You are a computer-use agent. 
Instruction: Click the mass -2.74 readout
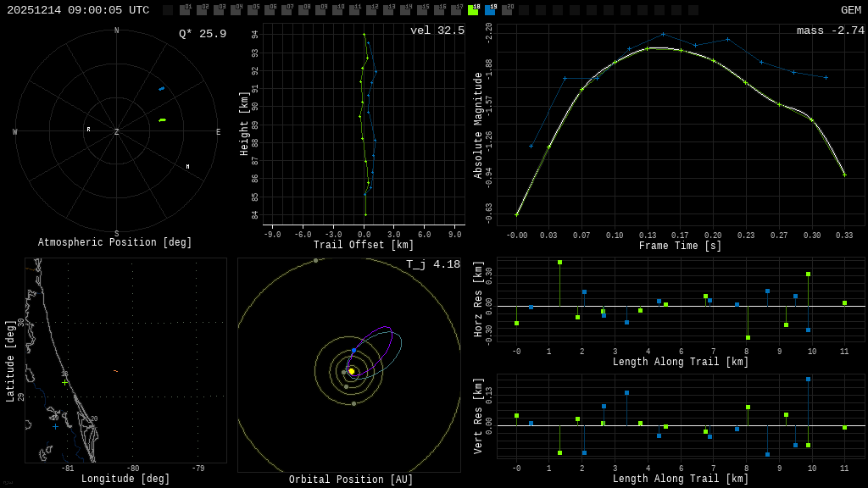[830, 30]
